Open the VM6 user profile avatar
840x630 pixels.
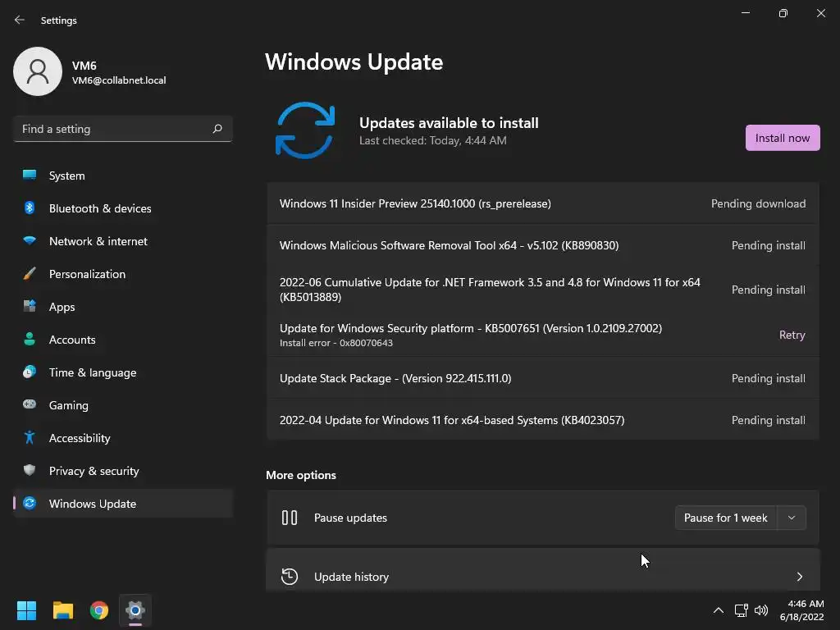point(38,71)
